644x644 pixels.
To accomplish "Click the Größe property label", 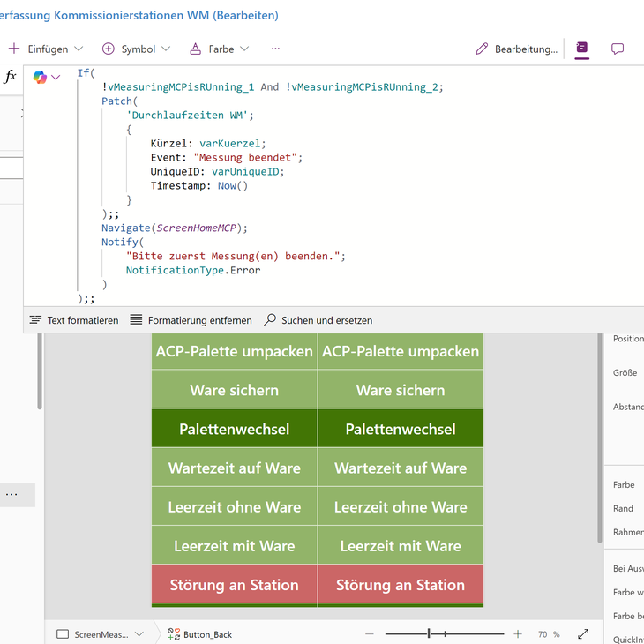I will 625,372.
